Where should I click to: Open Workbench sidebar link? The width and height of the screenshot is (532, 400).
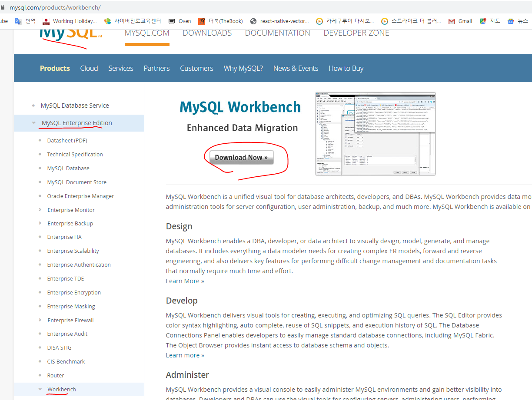coord(62,390)
